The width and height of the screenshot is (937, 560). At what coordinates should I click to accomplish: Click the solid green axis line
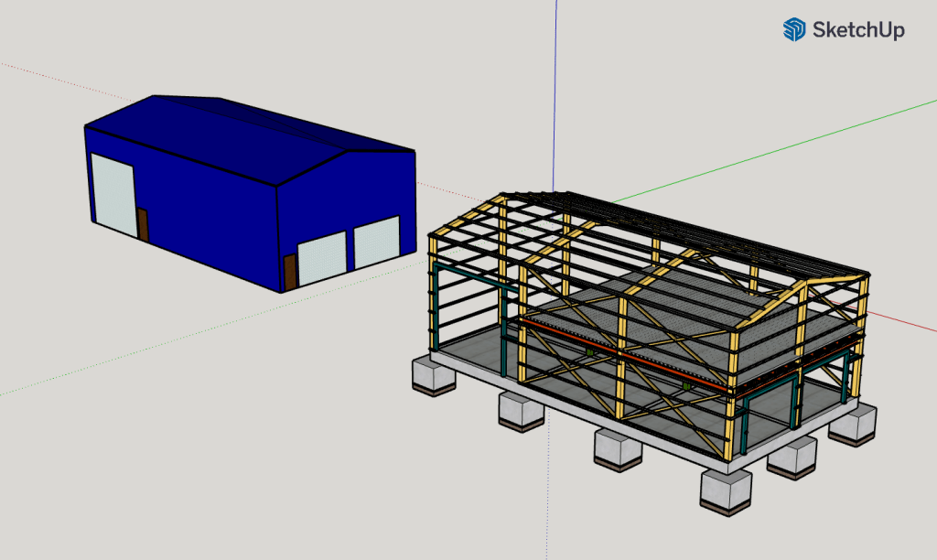778,146
